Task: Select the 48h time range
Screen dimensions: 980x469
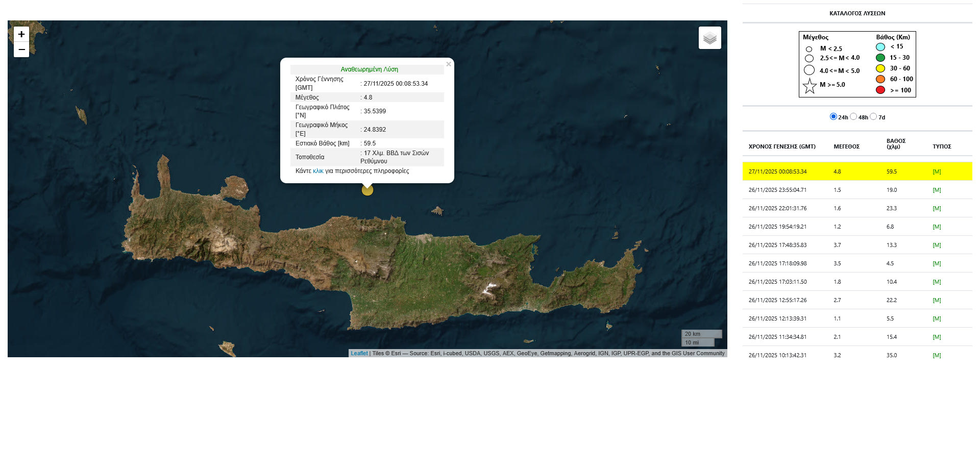Action: (x=853, y=117)
